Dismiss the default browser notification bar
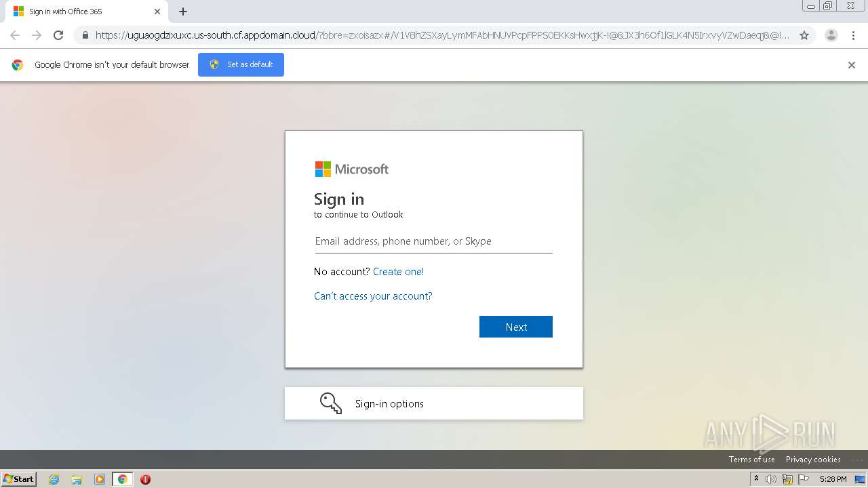 [852, 65]
